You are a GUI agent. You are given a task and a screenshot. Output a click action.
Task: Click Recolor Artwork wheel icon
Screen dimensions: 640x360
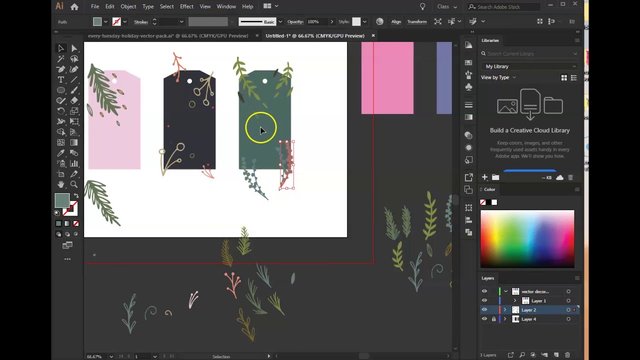coord(380,22)
